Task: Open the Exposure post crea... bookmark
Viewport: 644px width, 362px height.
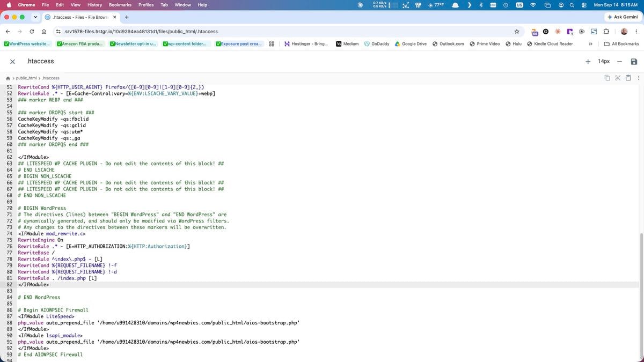Action: pyautogui.click(x=239, y=43)
